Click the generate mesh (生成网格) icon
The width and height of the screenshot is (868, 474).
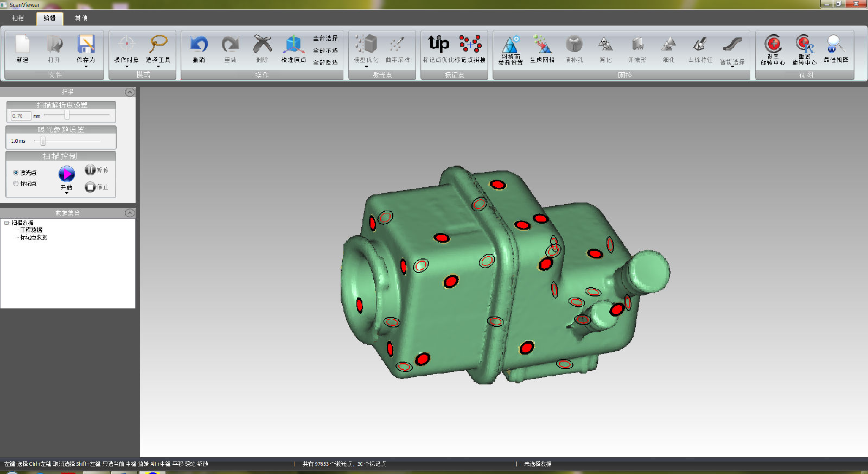point(542,45)
